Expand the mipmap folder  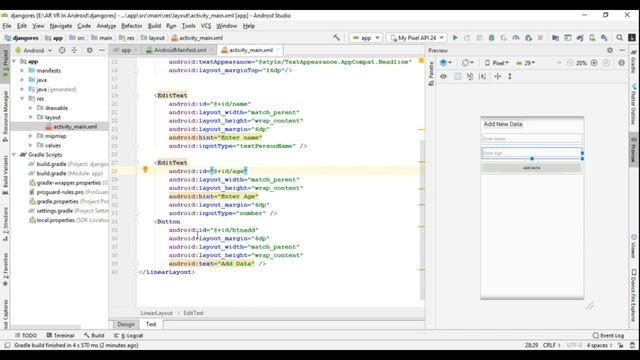tap(31, 136)
